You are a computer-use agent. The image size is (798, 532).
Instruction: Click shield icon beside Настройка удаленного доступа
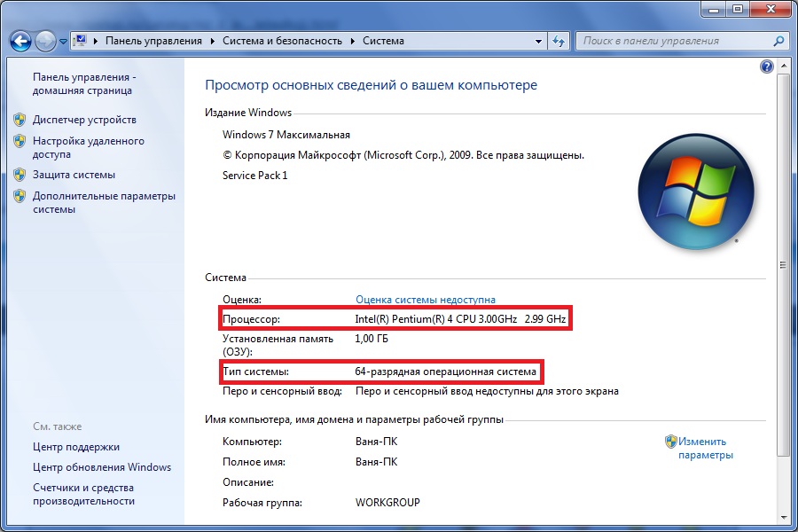(20, 141)
